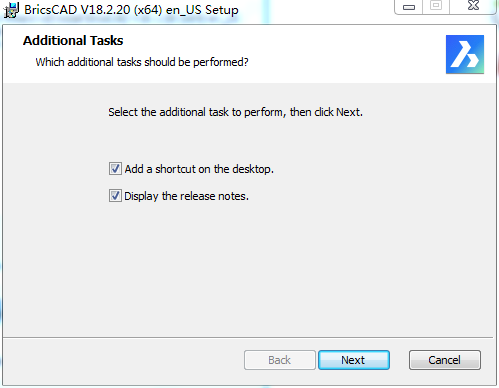Click the blue BricsCAD logo

click(465, 54)
